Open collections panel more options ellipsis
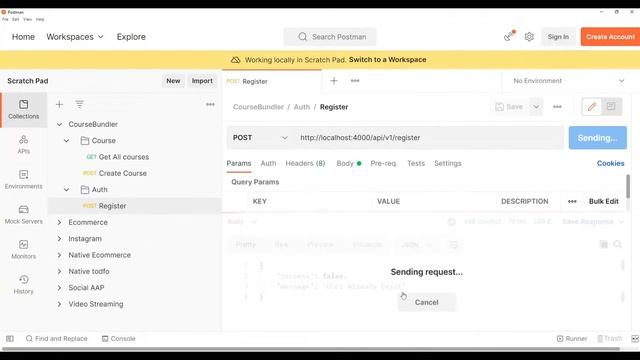Viewport: 640px width, 360px height. pyautogui.click(x=210, y=104)
